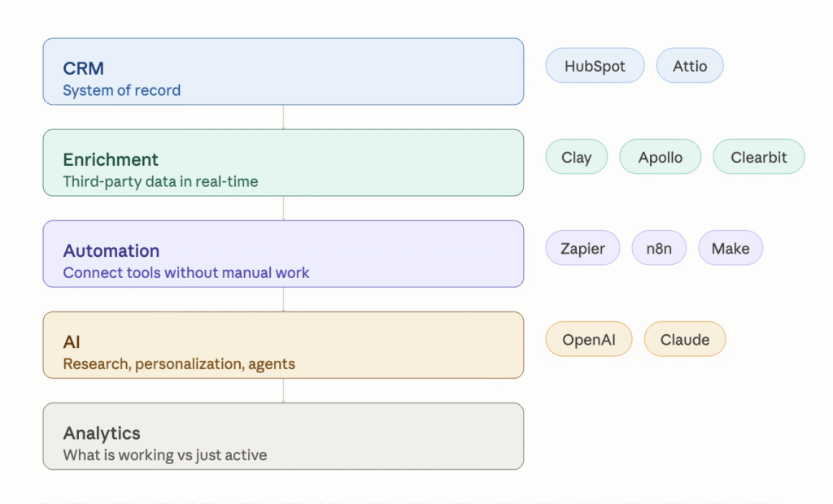Click the connector line below CRM card
The width and height of the screenshot is (833, 504).
coord(283,115)
